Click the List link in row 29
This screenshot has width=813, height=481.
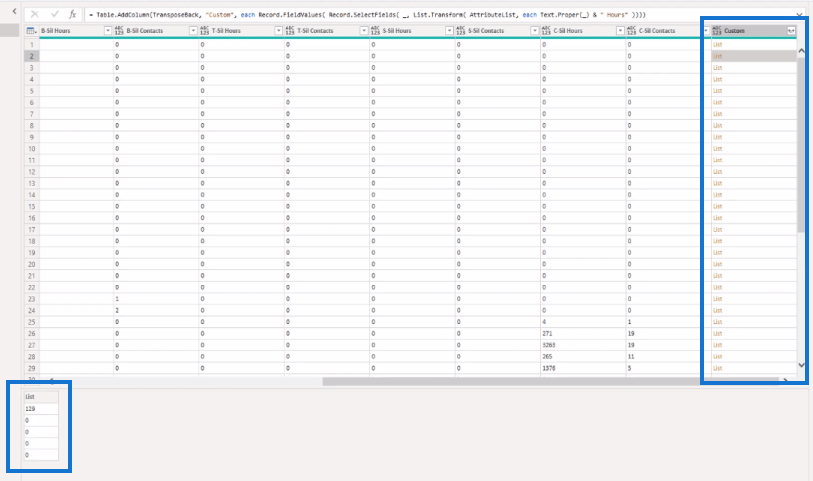(717, 369)
